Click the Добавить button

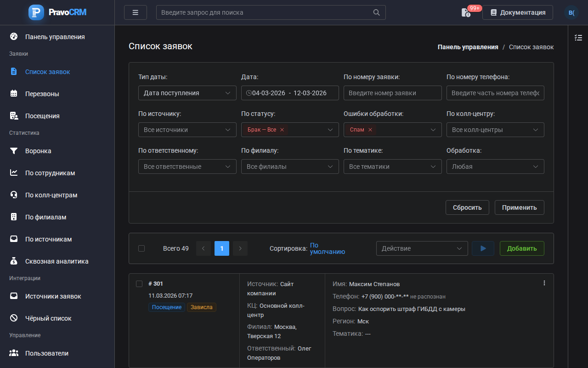point(522,248)
